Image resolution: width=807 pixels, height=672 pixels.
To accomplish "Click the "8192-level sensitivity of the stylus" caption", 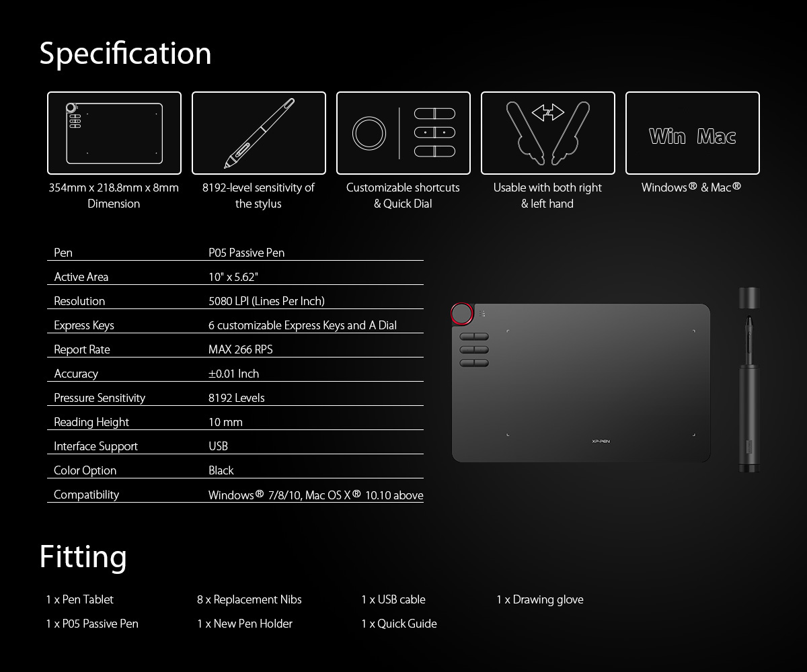I will [x=258, y=196].
